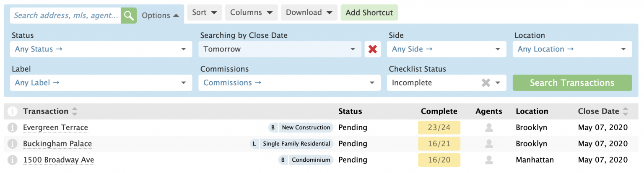Image resolution: width=644 pixels, height=173 pixels.
Task: Expand the Any Side dropdown
Action: click(447, 49)
